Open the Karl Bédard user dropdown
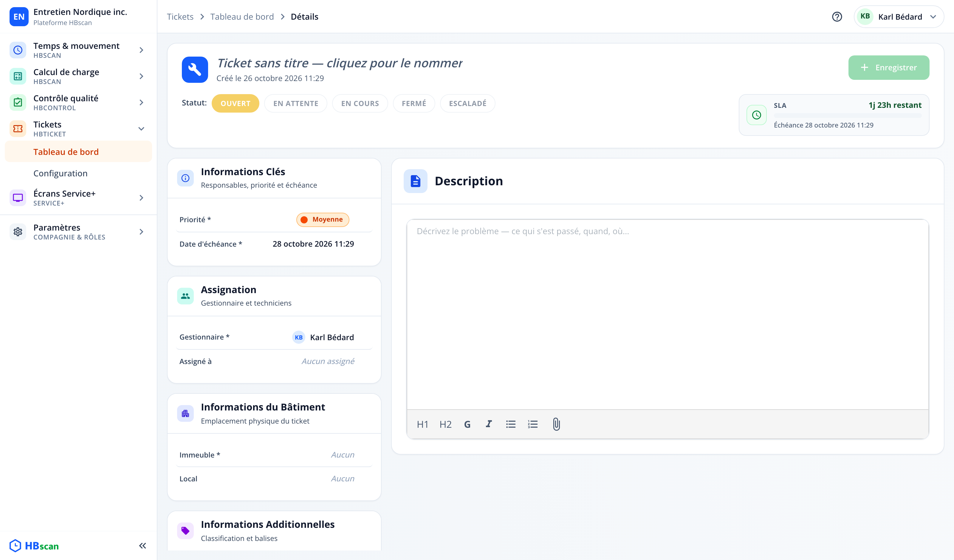The image size is (954, 560). [x=899, y=17]
